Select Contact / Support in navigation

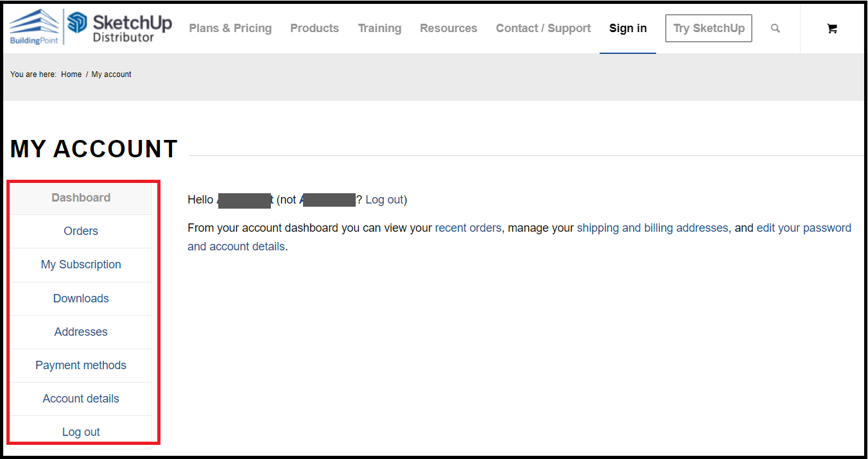point(543,28)
